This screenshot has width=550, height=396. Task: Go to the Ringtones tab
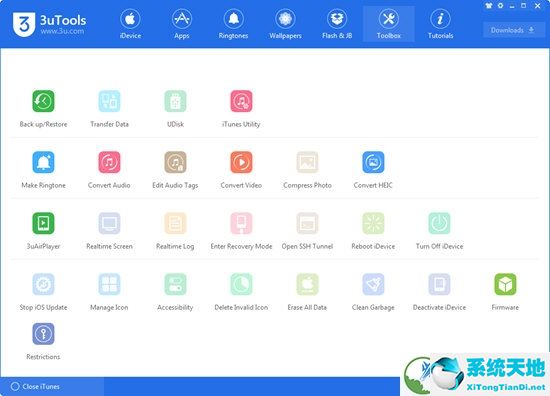[x=233, y=24]
